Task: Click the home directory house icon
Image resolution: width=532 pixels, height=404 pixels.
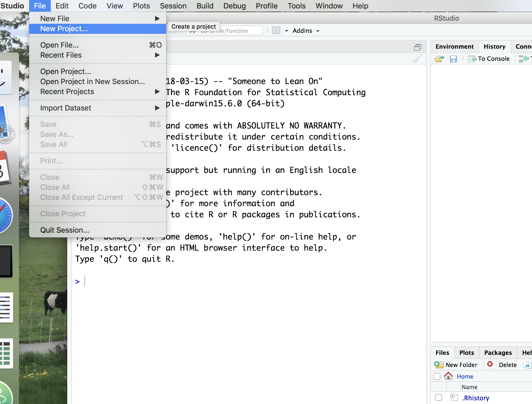Action: click(x=448, y=376)
